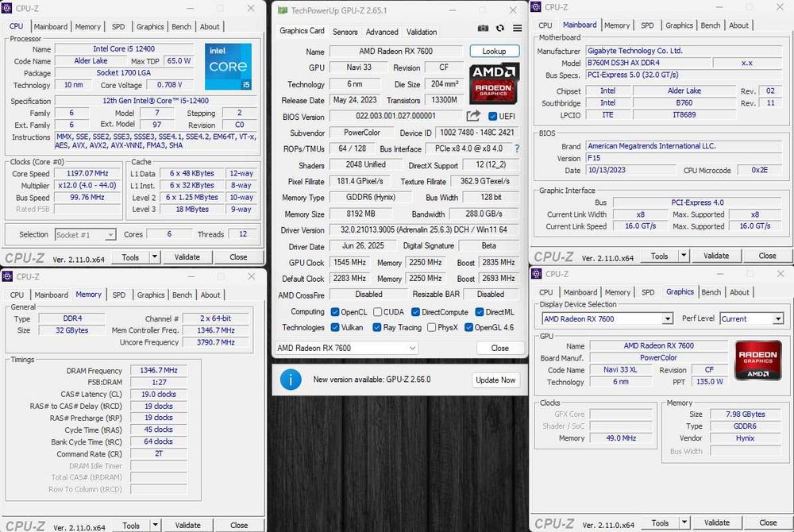
Task: Click the CPU-Z app icon in Graphics window title
Action: click(x=536, y=274)
